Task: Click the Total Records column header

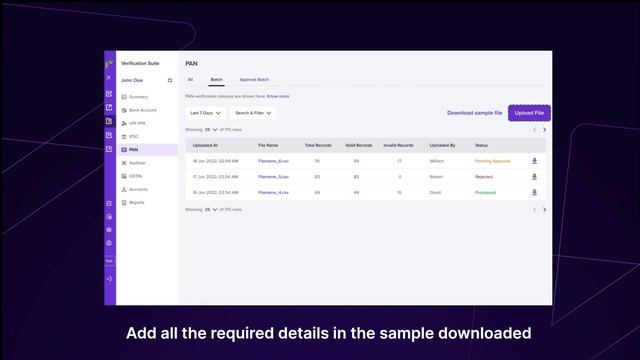Action: click(x=318, y=145)
